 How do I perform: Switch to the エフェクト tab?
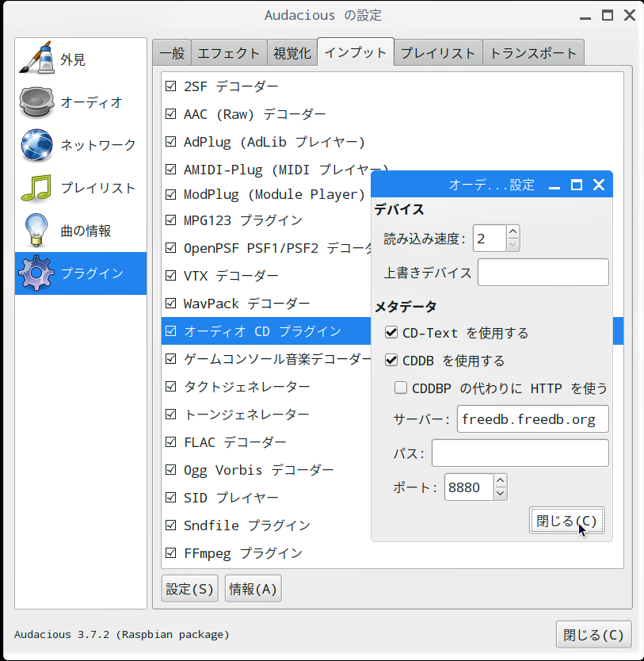(229, 52)
